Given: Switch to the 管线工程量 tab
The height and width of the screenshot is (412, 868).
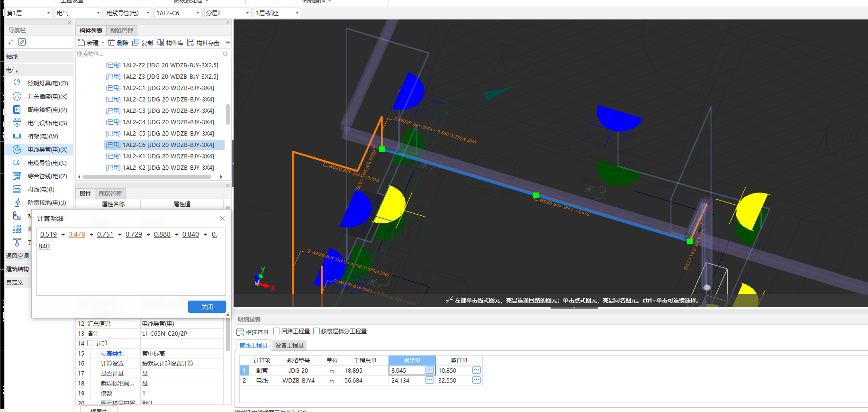Looking at the screenshot, I should (253, 345).
